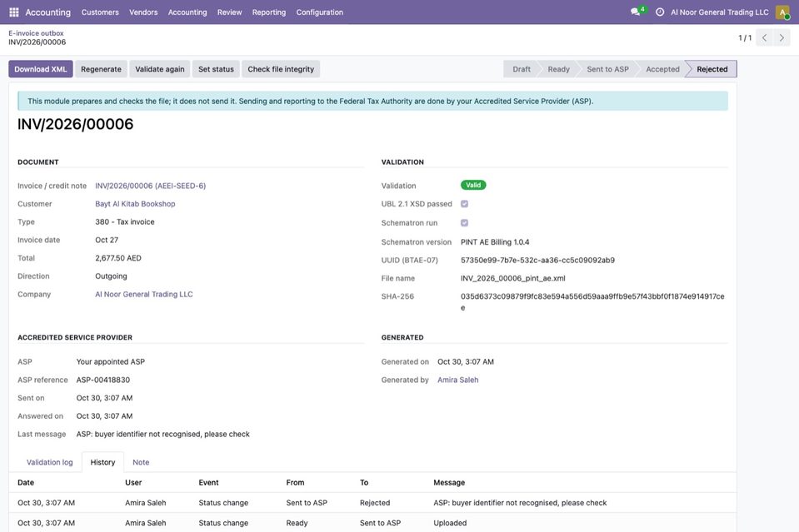Toggle UBL 2.1 XSD passed checkbox
The width and height of the screenshot is (799, 532).
point(464,204)
